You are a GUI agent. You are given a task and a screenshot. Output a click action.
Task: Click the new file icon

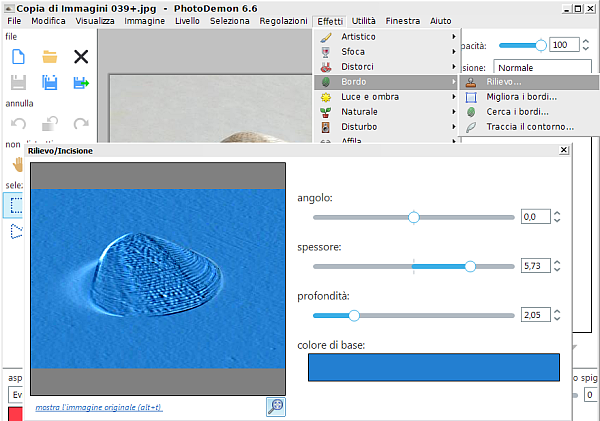click(x=18, y=57)
